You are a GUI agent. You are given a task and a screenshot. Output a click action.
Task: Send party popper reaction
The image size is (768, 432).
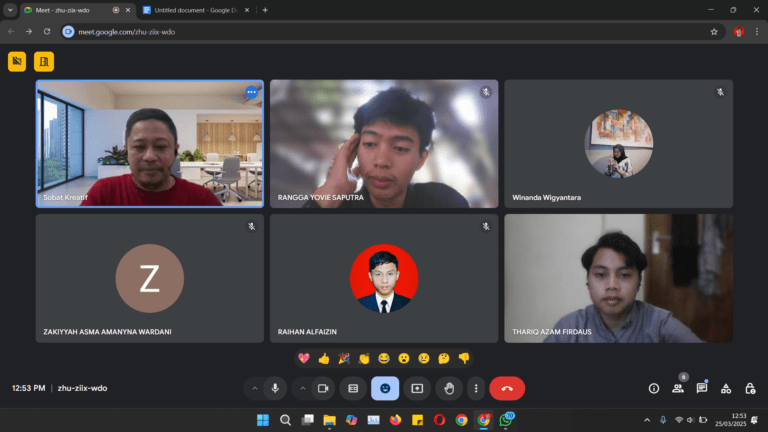click(x=344, y=359)
